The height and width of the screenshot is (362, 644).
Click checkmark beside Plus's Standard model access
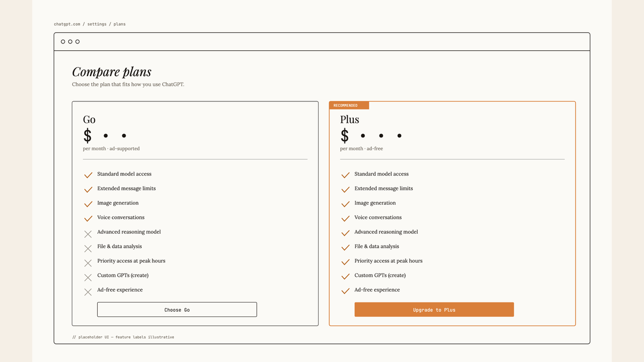[x=345, y=175]
